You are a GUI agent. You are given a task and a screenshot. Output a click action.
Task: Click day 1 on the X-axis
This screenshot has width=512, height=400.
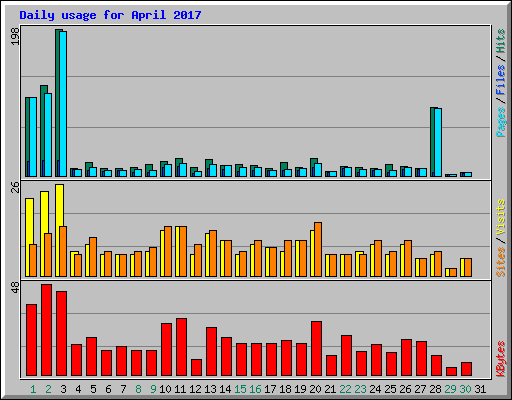pyautogui.click(x=33, y=389)
